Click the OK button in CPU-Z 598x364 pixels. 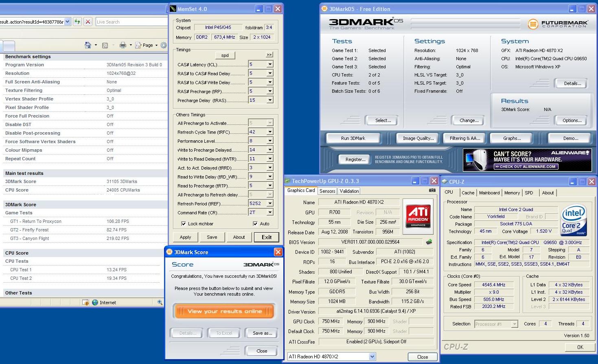point(580,347)
